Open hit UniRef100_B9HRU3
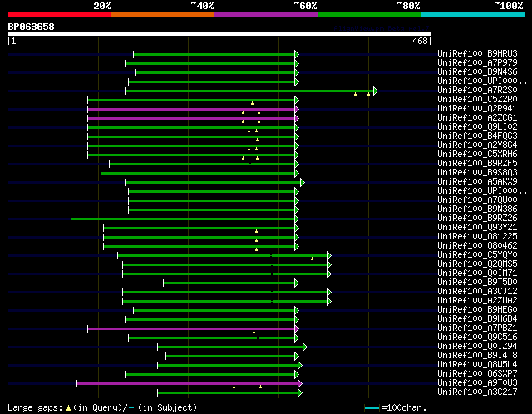The width and height of the screenshot is (532, 414). [477, 53]
